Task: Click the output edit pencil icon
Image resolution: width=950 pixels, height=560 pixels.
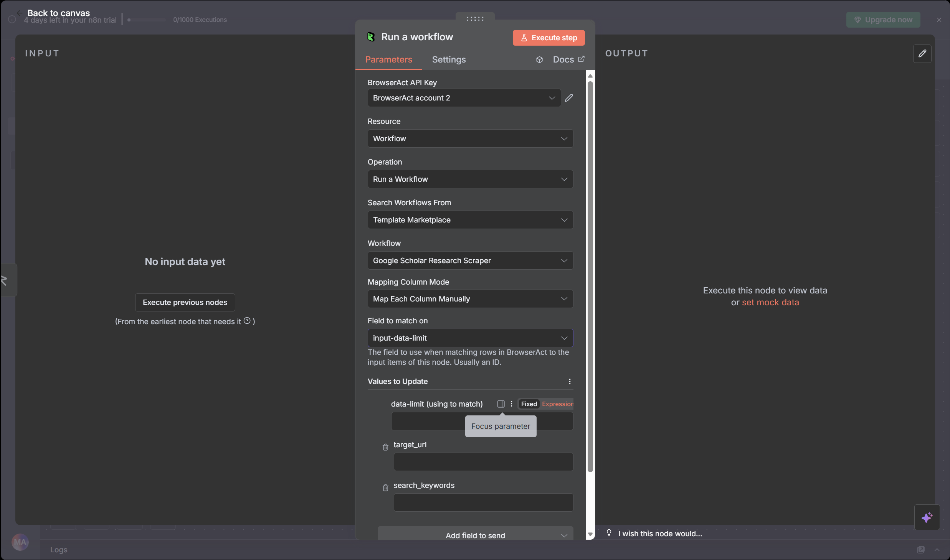Action: [x=922, y=53]
